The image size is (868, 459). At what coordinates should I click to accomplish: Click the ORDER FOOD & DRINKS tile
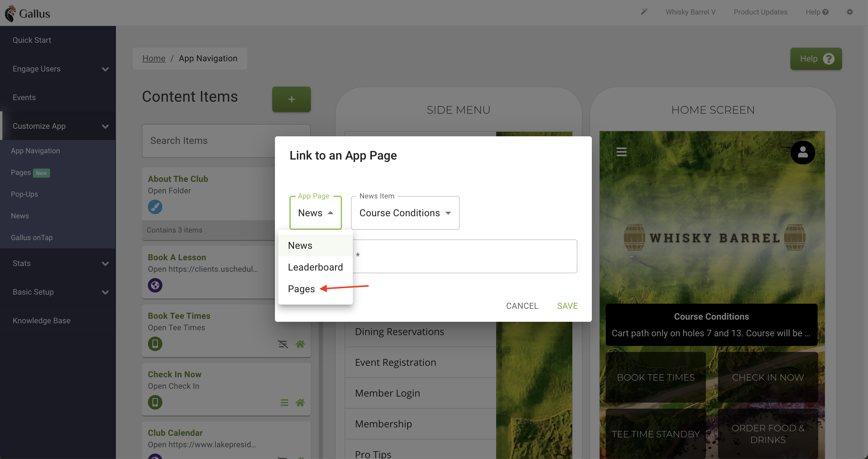(x=767, y=434)
